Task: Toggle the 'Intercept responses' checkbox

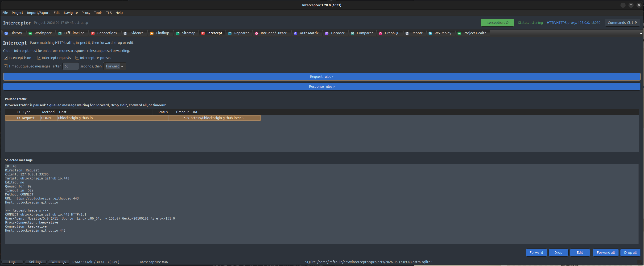Action: pyautogui.click(x=78, y=58)
